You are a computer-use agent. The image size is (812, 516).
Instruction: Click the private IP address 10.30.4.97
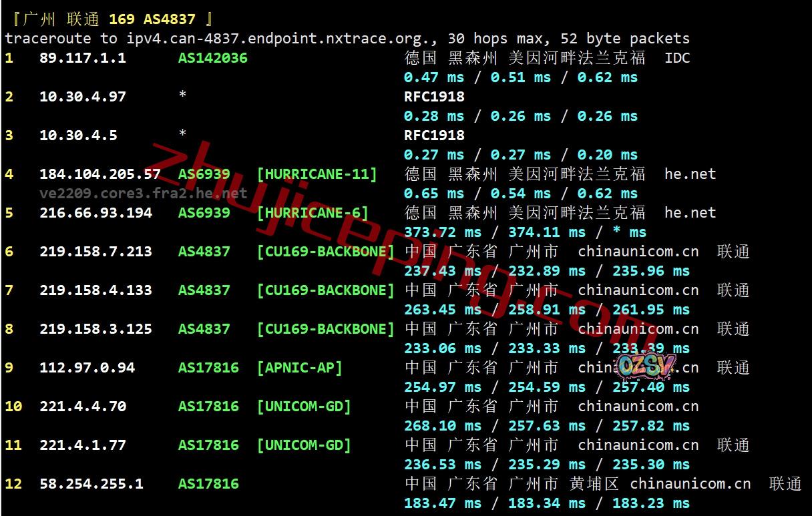click(x=83, y=97)
